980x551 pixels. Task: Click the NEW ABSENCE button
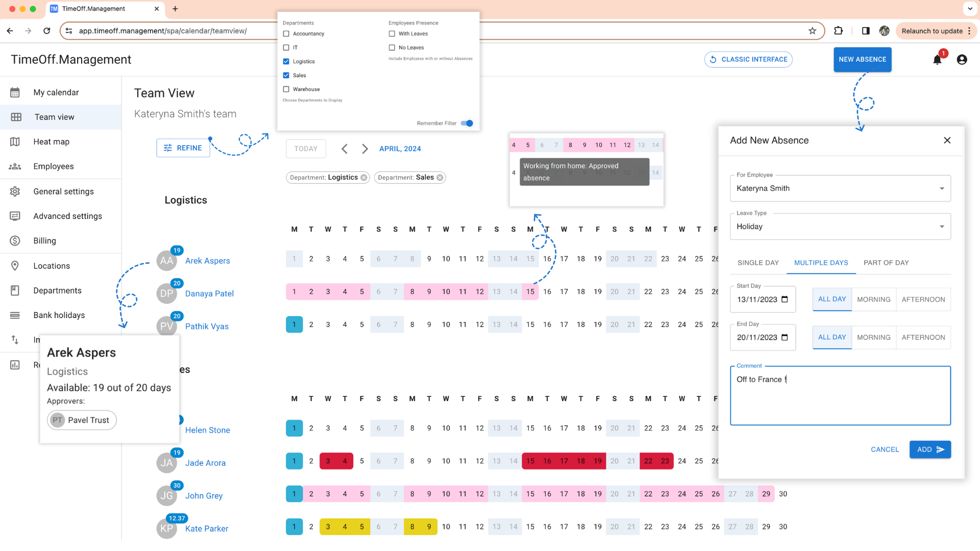click(862, 59)
